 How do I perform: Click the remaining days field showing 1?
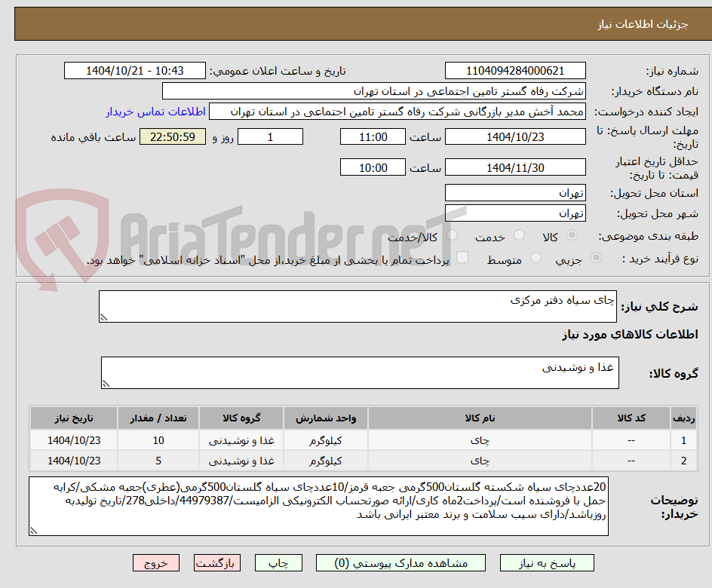point(270,136)
